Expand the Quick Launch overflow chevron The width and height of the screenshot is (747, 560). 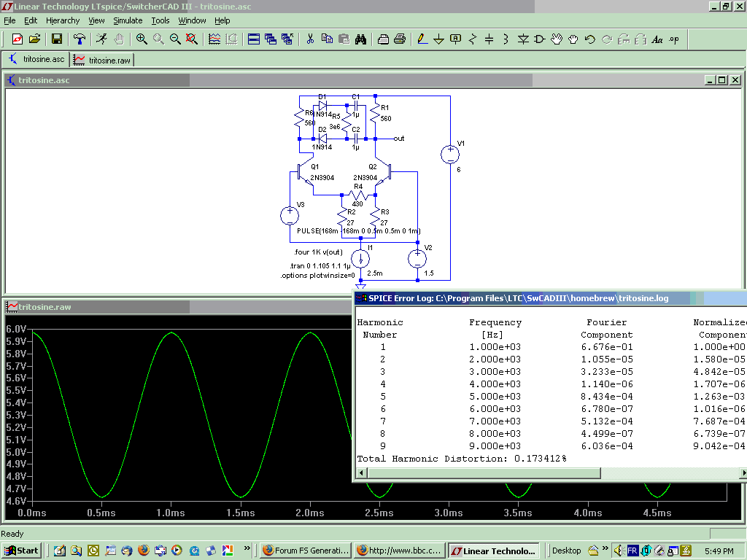247,548
